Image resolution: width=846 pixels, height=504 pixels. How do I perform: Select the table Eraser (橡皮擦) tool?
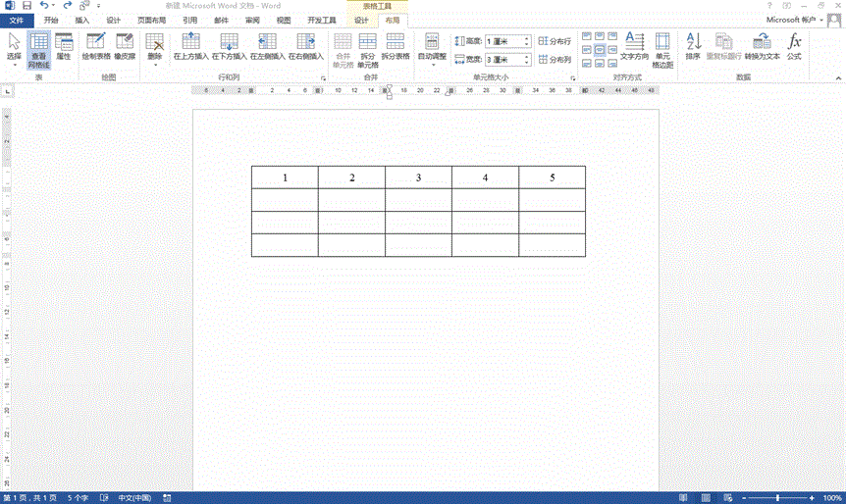tap(125, 47)
